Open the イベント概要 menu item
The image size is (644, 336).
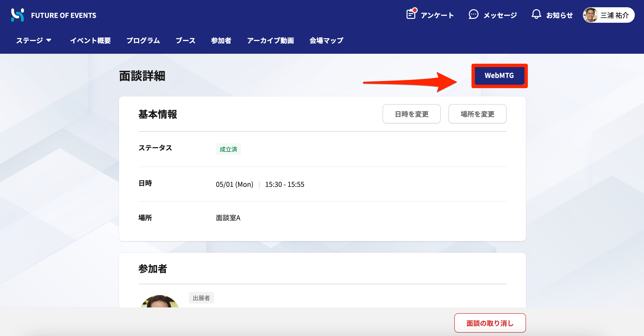pyautogui.click(x=91, y=40)
